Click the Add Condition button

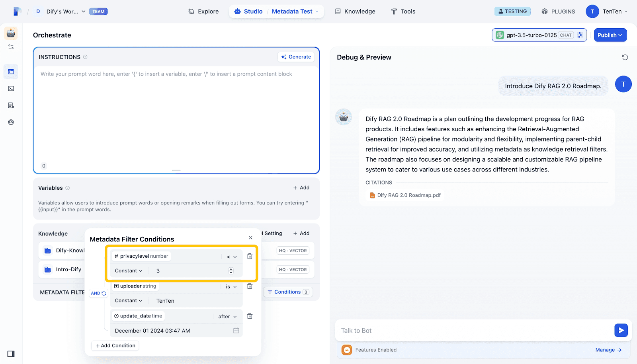[x=115, y=346]
